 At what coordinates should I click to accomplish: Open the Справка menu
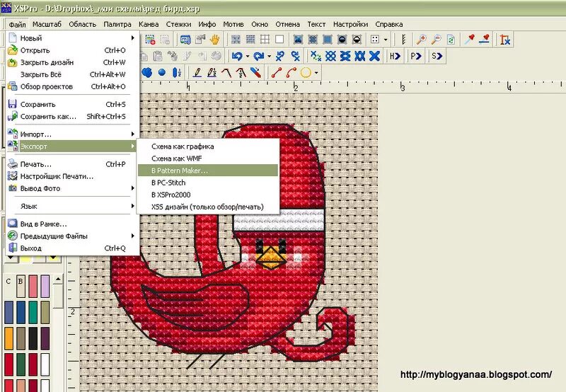click(389, 24)
